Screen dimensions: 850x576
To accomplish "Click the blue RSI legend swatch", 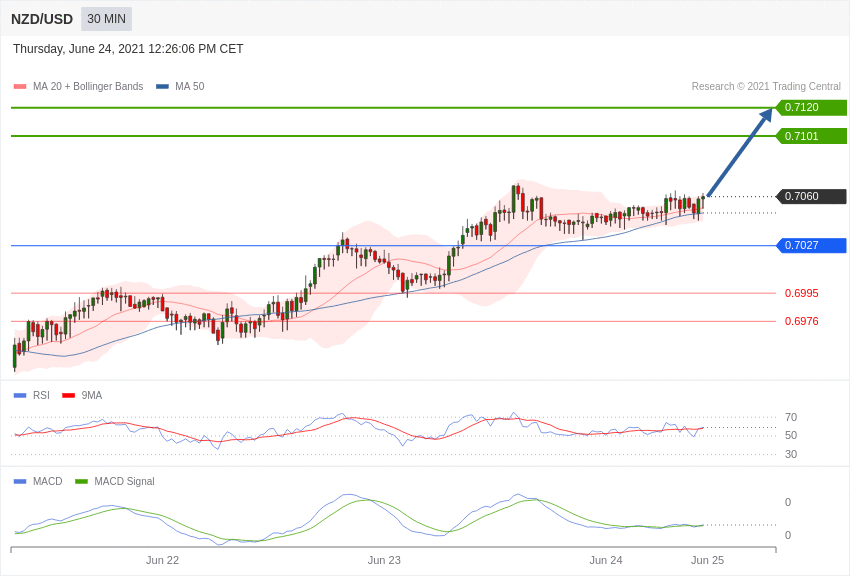I will [x=20, y=396].
